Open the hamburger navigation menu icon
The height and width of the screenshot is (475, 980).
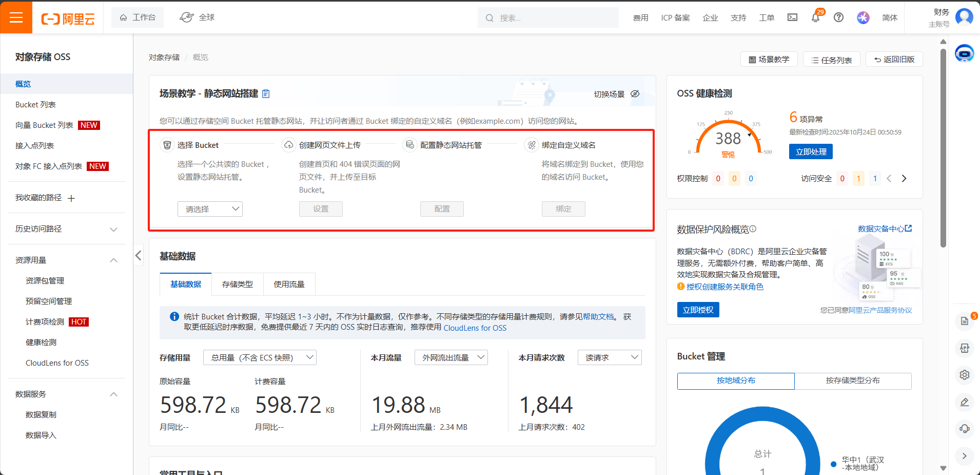click(x=16, y=17)
